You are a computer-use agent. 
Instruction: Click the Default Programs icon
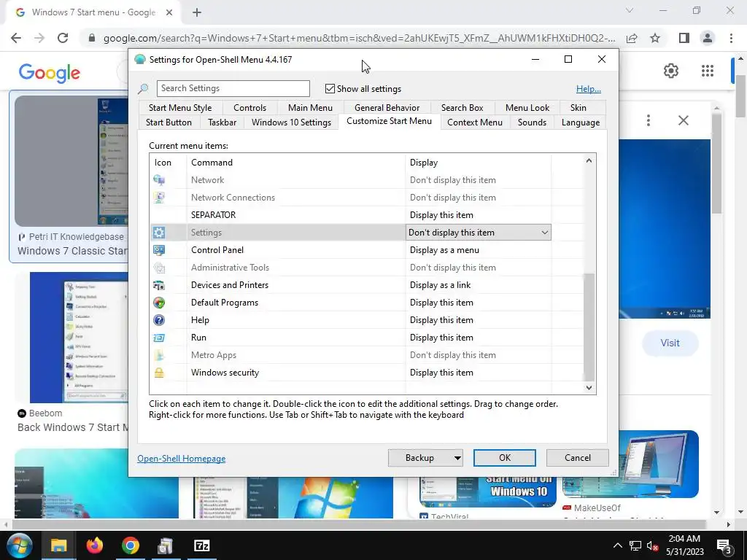[159, 303]
